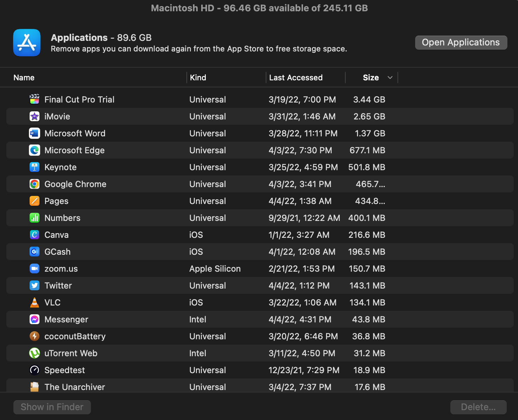
Task: Sort by the Size column header
Action: pos(371,78)
